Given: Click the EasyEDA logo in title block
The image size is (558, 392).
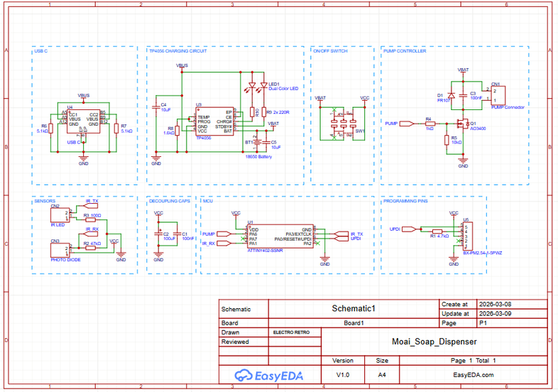Looking at the screenshot, I should [x=269, y=375].
